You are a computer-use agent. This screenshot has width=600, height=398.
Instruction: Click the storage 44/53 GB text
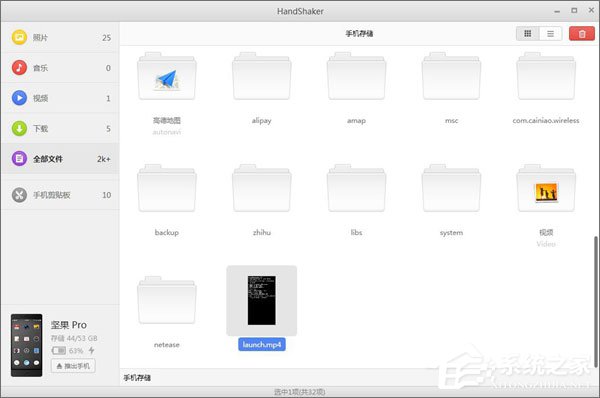pos(74,338)
